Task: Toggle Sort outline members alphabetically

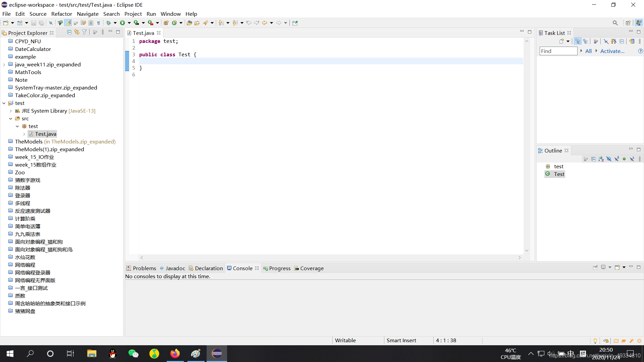Action: 601,159
